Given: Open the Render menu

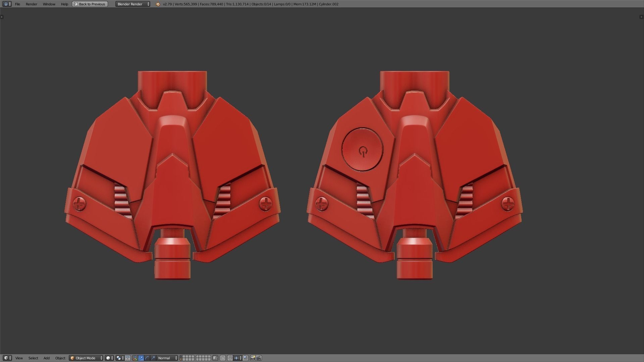Looking at the screenshot, I should pos(32,4).
